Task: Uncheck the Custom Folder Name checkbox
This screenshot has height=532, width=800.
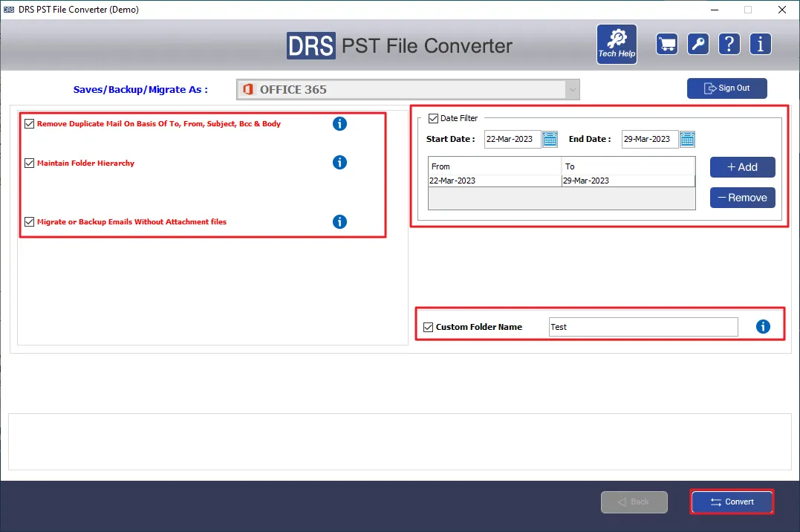Action: 428,327
